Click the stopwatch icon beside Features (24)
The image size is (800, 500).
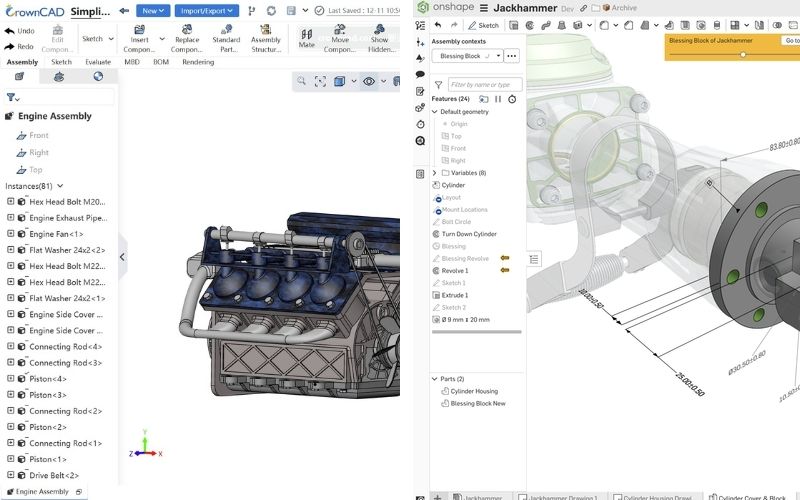(512, 99)
